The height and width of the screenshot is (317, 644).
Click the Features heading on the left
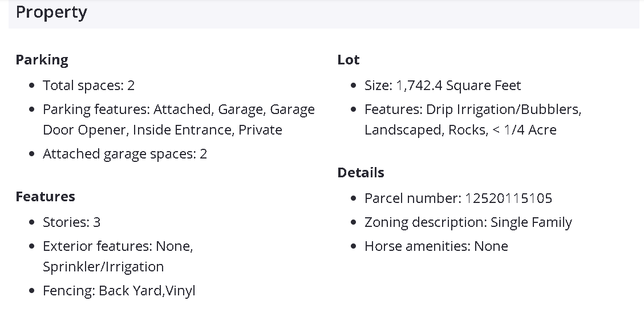pos(45,197)
